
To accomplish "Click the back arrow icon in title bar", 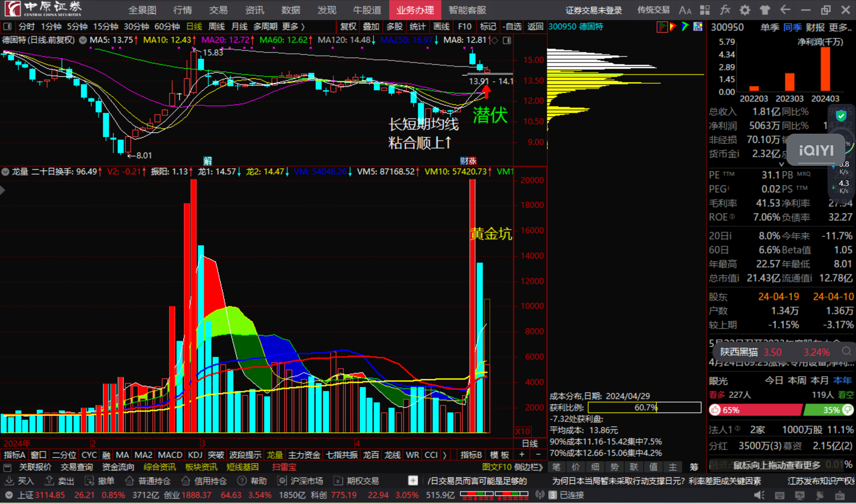I will [785, 10].
